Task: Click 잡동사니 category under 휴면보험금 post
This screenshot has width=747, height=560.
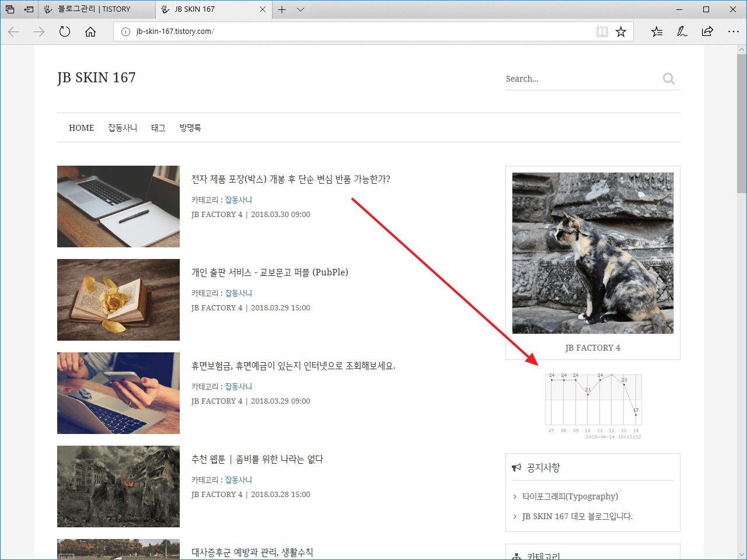Action: tap(239, 386)
